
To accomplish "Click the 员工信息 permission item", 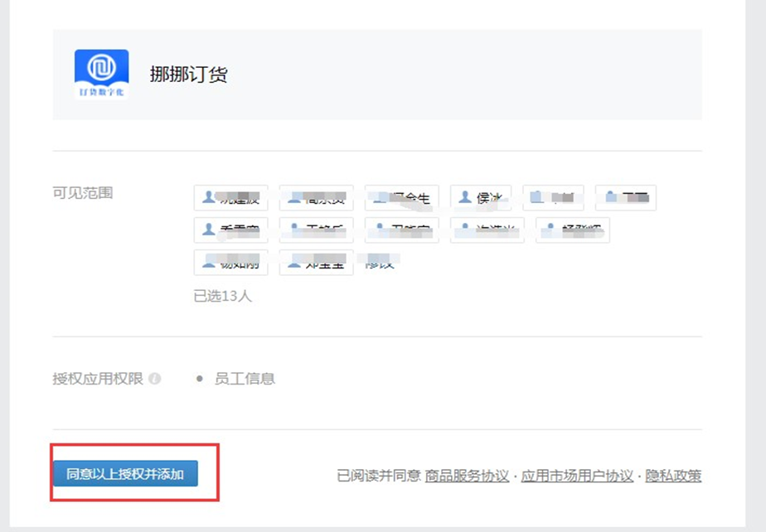I will 245,379.
